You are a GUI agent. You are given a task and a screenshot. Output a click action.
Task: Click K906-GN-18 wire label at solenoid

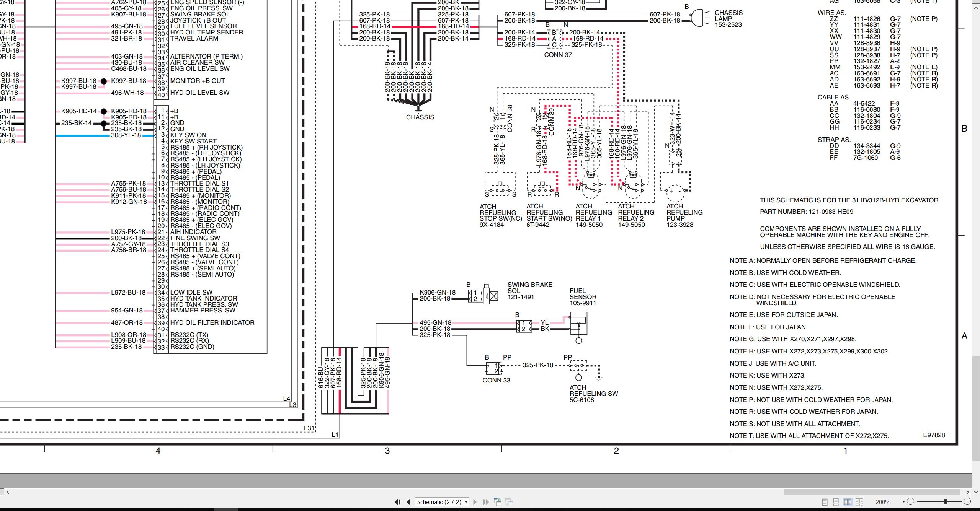(438, 292)
